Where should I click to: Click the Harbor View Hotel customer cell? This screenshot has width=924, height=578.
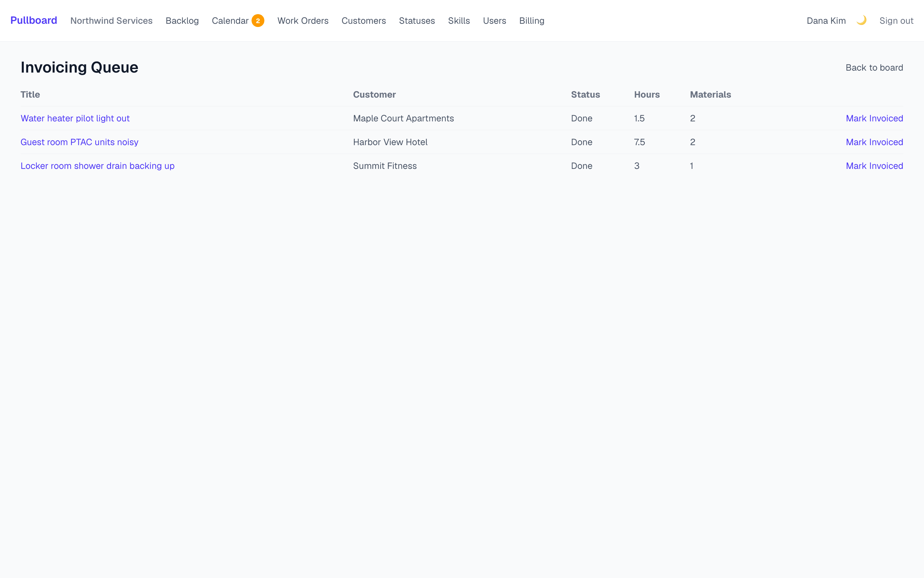point(390,142)
